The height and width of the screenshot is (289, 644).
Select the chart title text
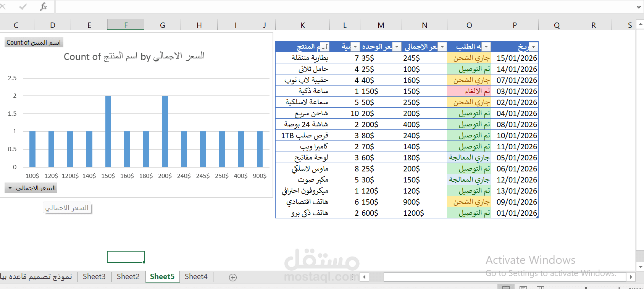pyautogui.click(x=134, y=57)
